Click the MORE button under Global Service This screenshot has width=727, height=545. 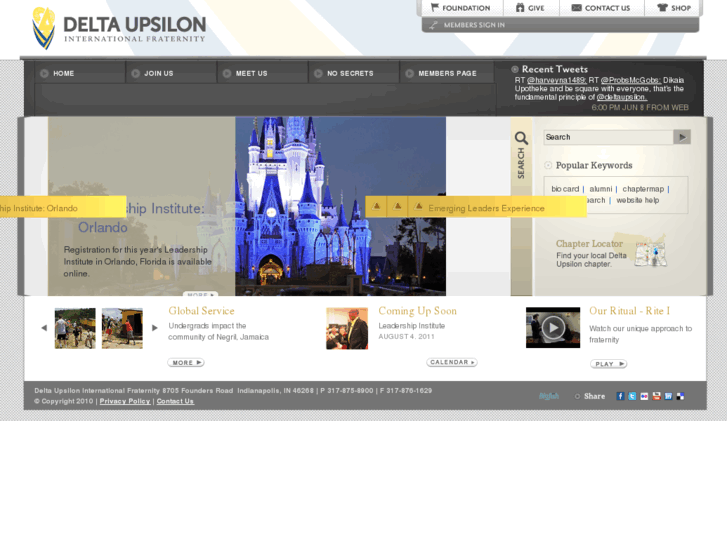point(186,363)
